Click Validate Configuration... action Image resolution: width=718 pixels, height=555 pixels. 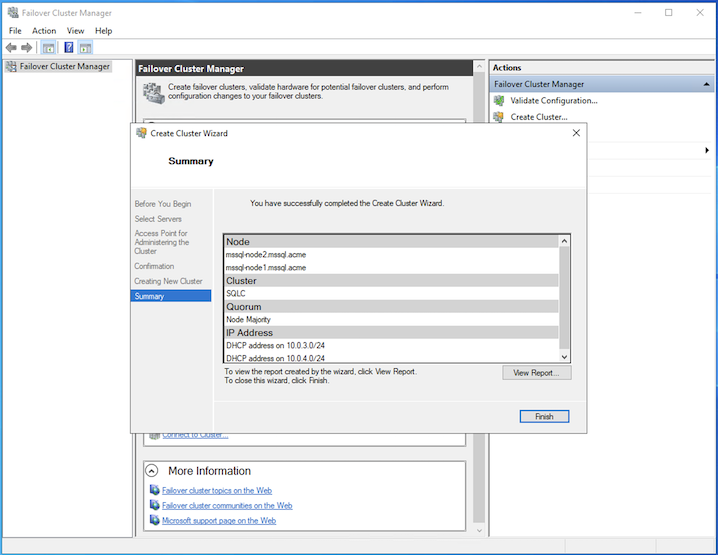coord(554,100)
